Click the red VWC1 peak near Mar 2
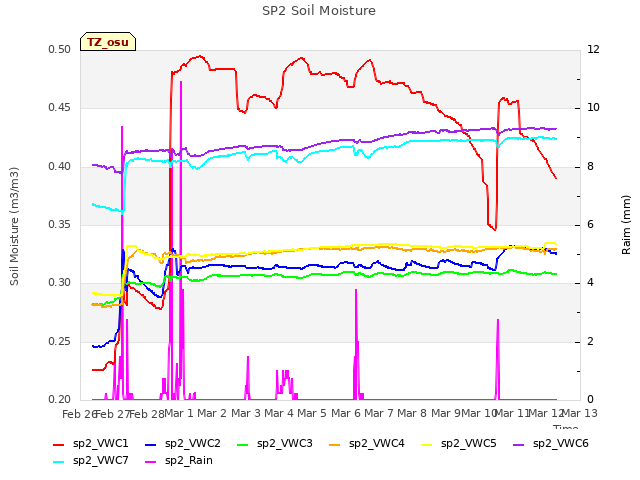The width and height of the screenshot is (640, 480). point(200,56)
